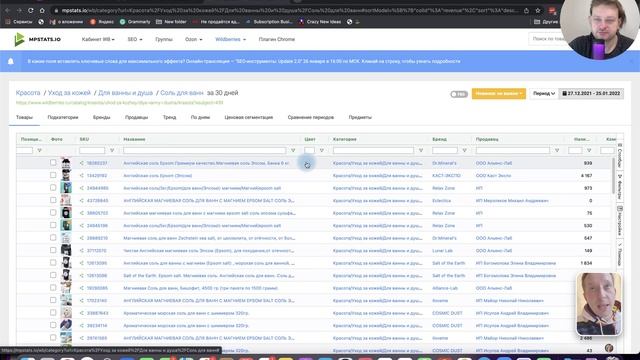Click the browser home icon
The width and height of the screenshot is (640, 360).
tap(42, 11)
